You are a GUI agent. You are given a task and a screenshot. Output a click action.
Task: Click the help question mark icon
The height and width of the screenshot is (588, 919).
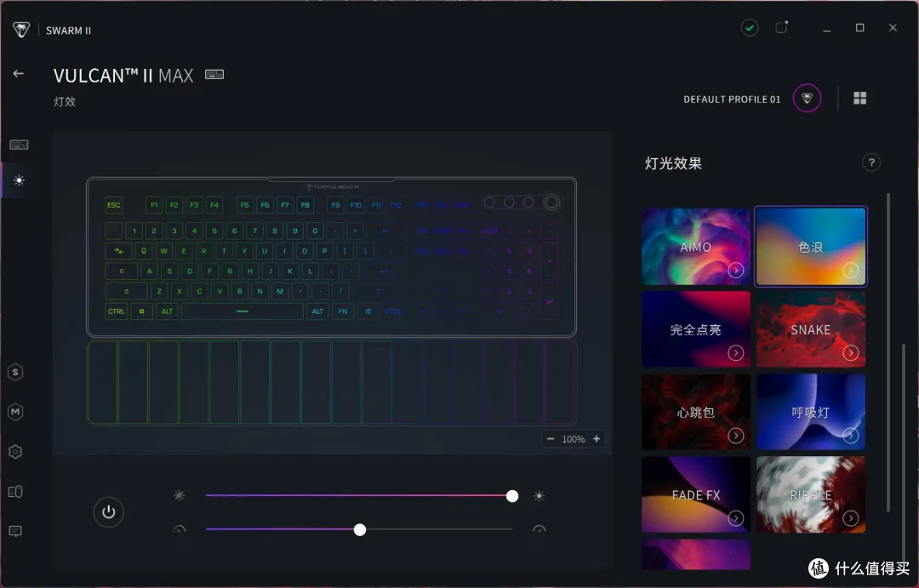click(x=871, y=163)
